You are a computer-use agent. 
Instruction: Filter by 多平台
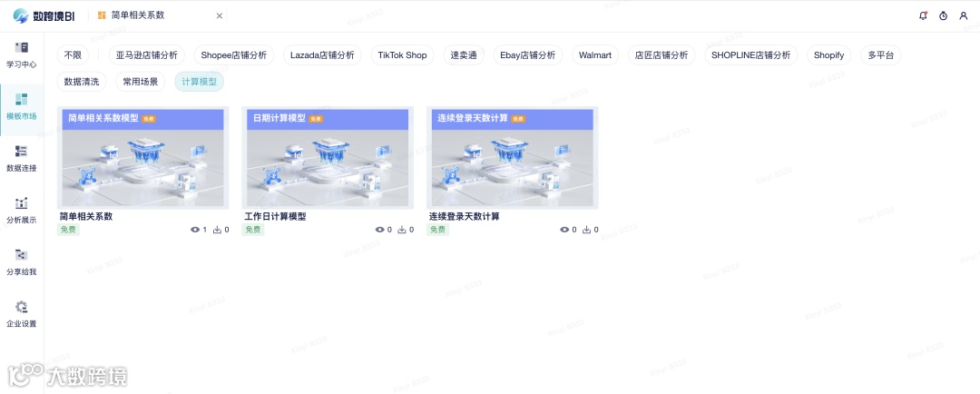click(880, 55)
